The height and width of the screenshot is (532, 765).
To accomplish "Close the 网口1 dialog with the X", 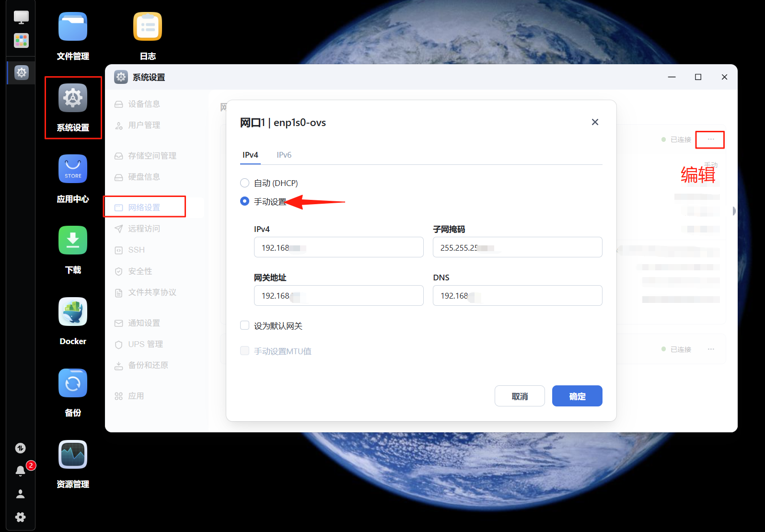I will (x=595, y=122).
